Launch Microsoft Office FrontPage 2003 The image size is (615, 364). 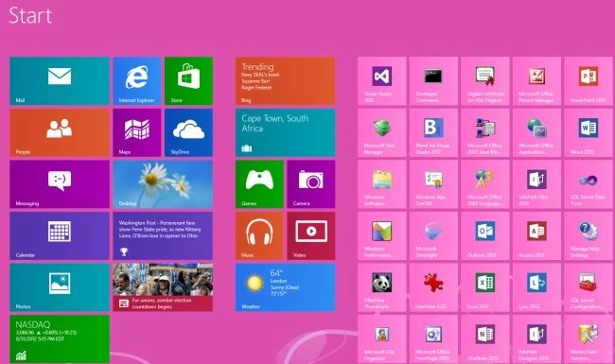pyautogui.click(x=433, y=338)
